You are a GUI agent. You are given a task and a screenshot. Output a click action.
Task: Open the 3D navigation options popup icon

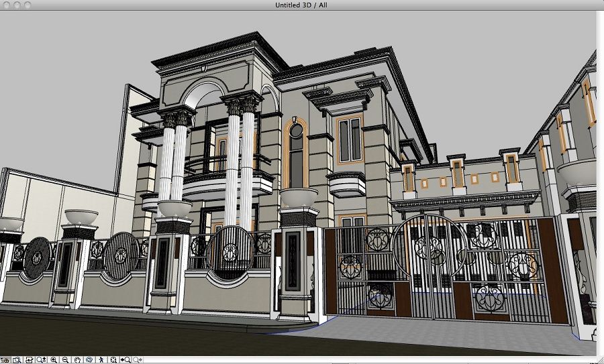coord(5,360)
